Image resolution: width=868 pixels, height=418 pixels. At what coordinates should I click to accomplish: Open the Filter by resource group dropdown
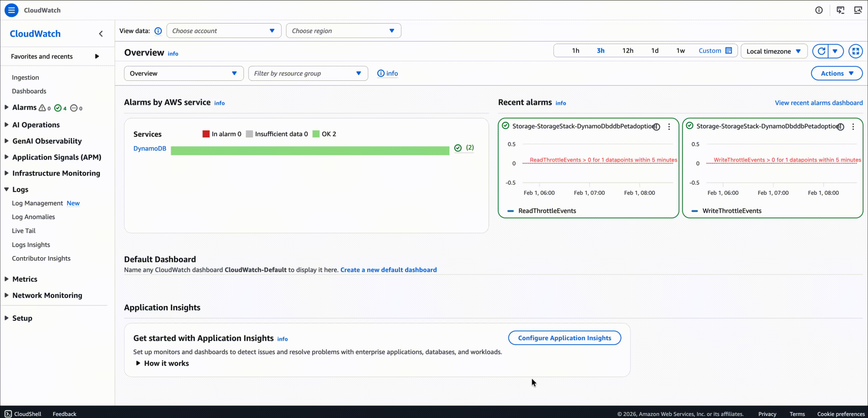308,74
